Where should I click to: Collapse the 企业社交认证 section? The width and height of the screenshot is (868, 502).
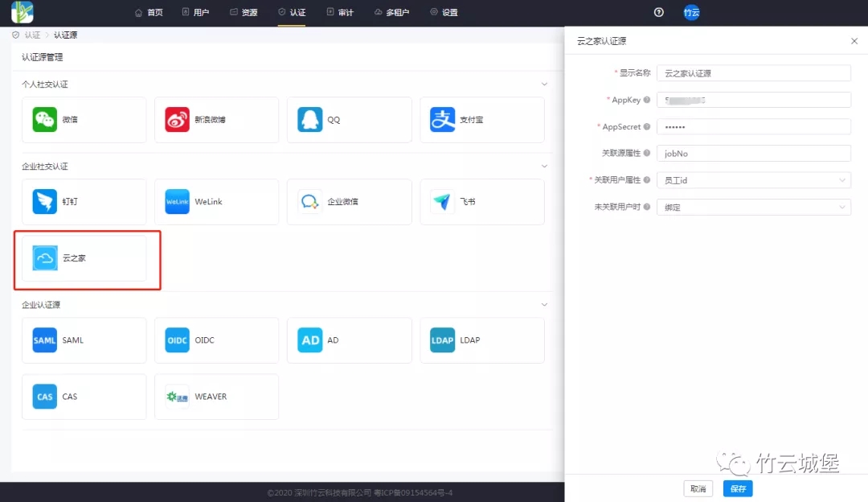(x=544, y=167)
